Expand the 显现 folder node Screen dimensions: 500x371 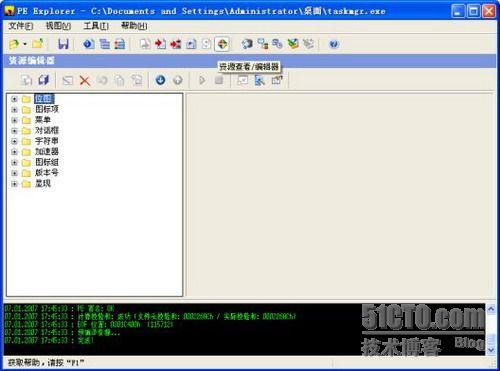click(14, 184)
